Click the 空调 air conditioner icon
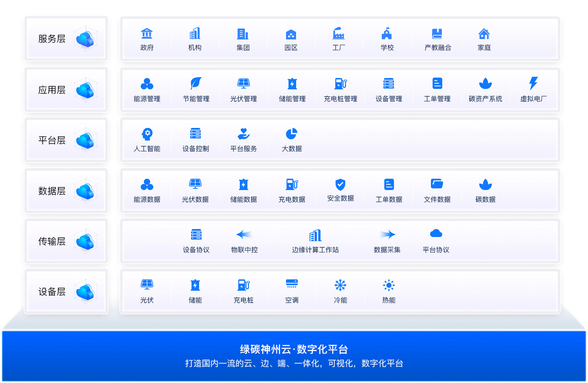Viewport: 588px width, 383px height. click(292, 284)
